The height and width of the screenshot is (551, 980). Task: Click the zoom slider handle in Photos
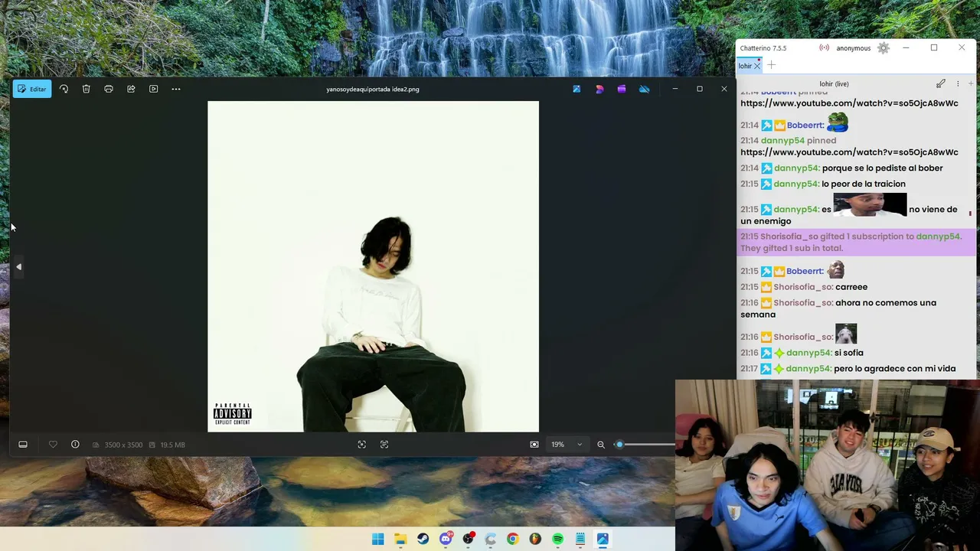pos(619,445)
